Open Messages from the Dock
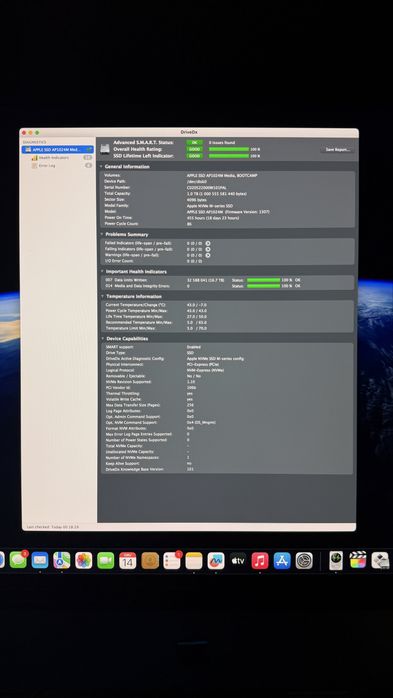This screenshot has height=698, width=393. coord(18,560)
